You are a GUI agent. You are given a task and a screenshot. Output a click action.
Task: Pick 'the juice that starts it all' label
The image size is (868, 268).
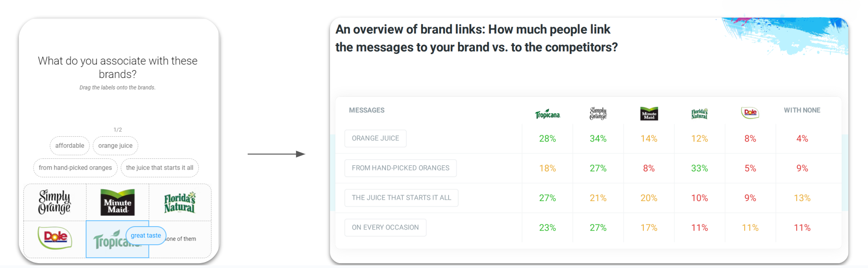(x=160, y=167)
